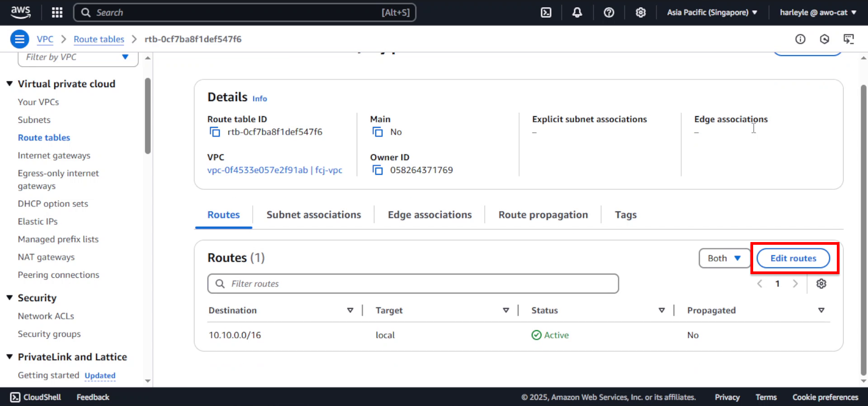This screenshot has height=406, width=868.
Task: Toggle the hamburger navigation menu
Action: [19, 39]
